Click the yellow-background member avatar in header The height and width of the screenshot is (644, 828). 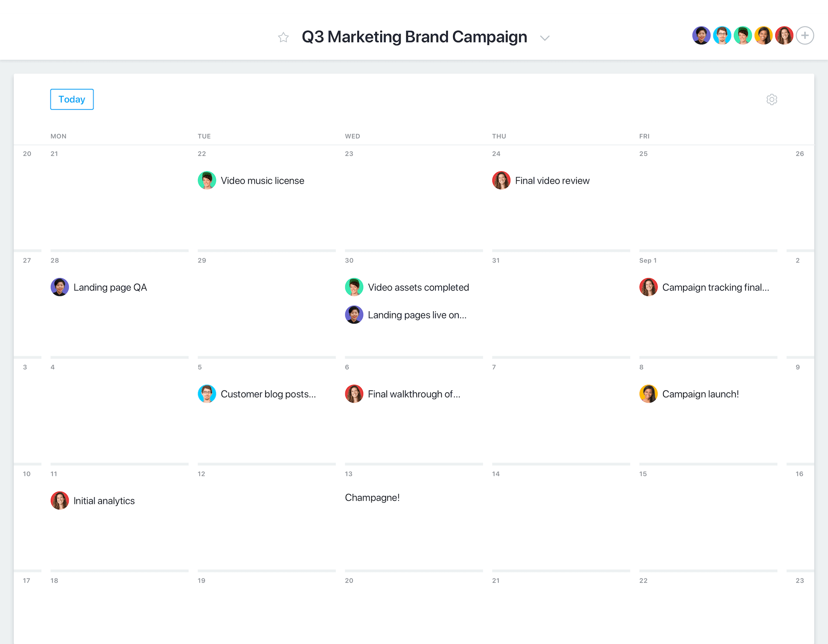click(763, 35)
